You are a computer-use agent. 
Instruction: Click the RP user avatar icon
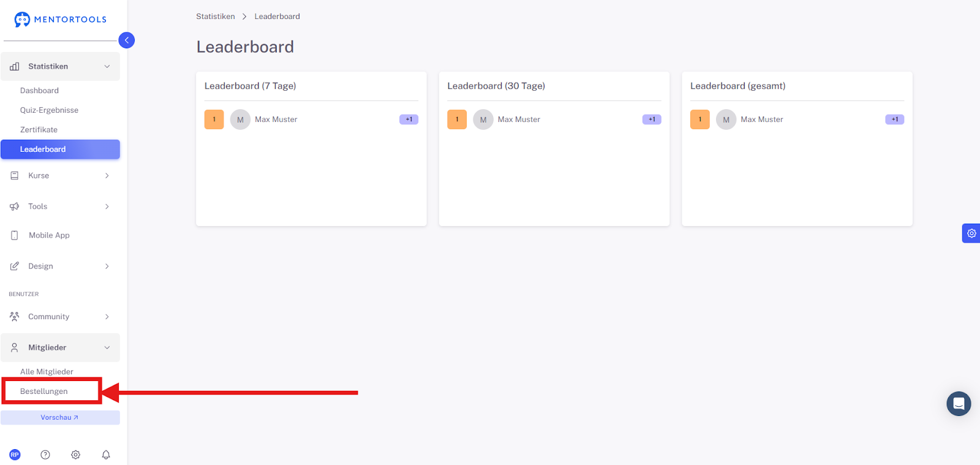15,455
